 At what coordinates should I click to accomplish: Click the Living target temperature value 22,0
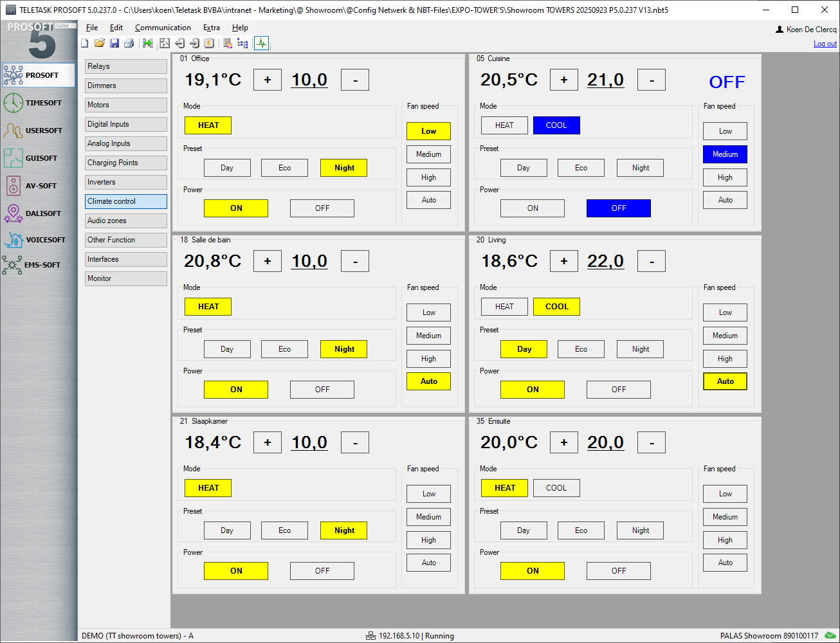coord(605,261)
